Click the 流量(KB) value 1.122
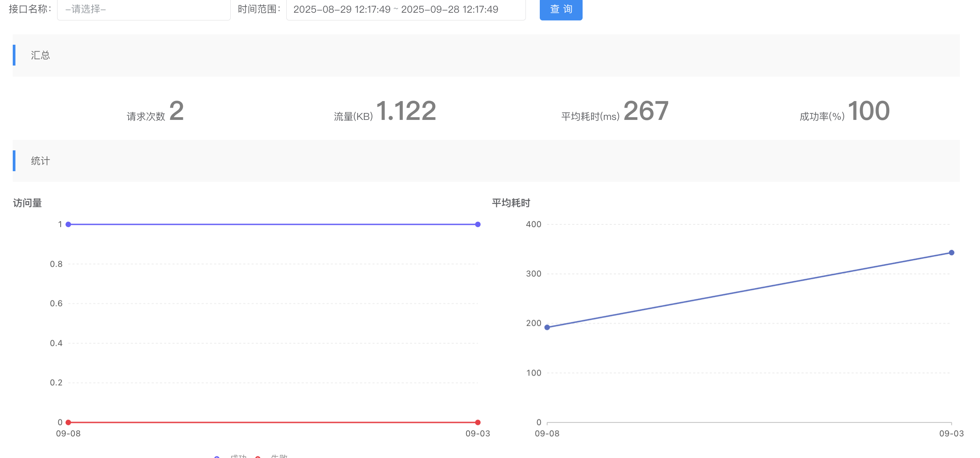The height and width of the screenshot is (458, 980). (x=406, y=111)
